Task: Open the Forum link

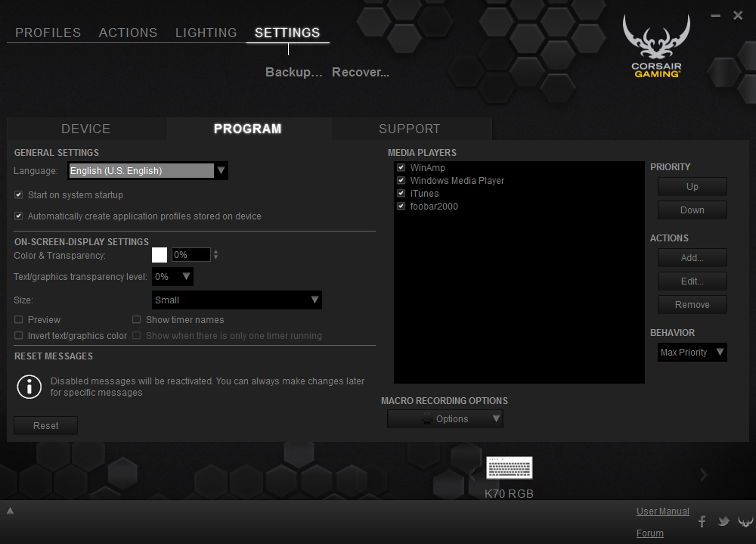Action: point(649,533)
